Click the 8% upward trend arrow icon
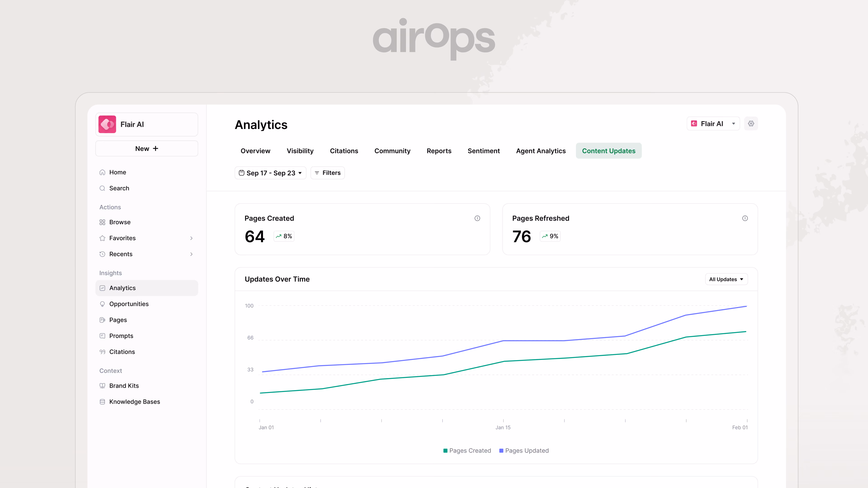 [x=278, y=236]
